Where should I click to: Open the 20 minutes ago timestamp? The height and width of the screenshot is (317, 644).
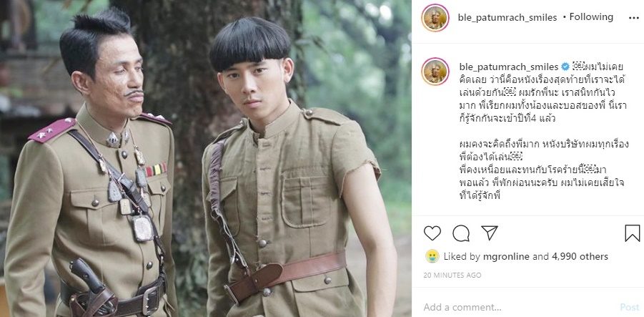452,275
